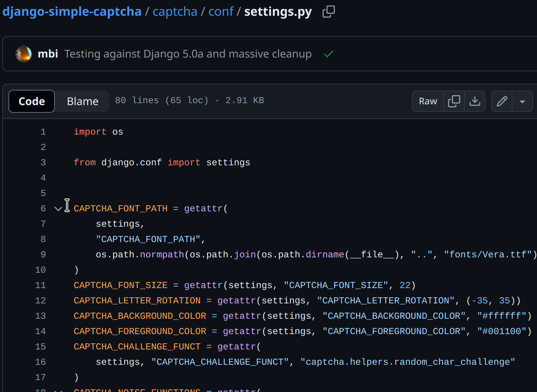
Task: Click the "#ffffff" string value
Action: point(502,316)
